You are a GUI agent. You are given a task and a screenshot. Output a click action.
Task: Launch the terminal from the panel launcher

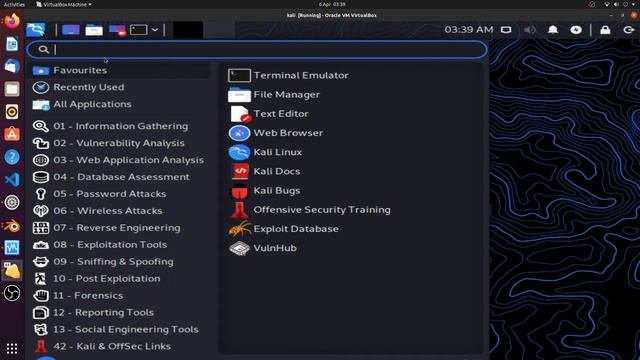[x=138, y=30]
